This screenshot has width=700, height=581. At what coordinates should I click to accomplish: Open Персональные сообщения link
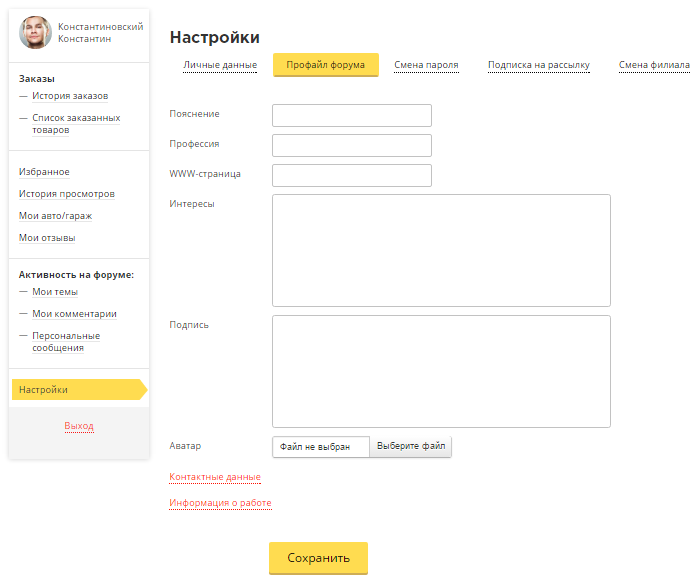(x=66, y=342)
